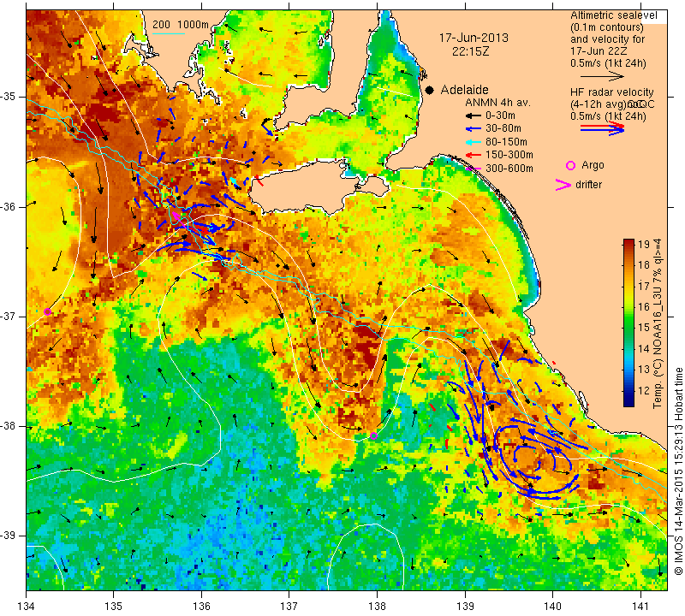
Task: Click the '200 1000m' contour label
Action: click(181, 25)
